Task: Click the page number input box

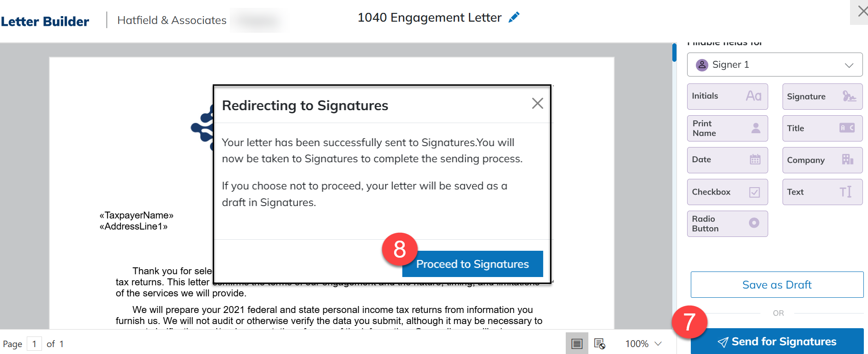Action: (34, 344)
